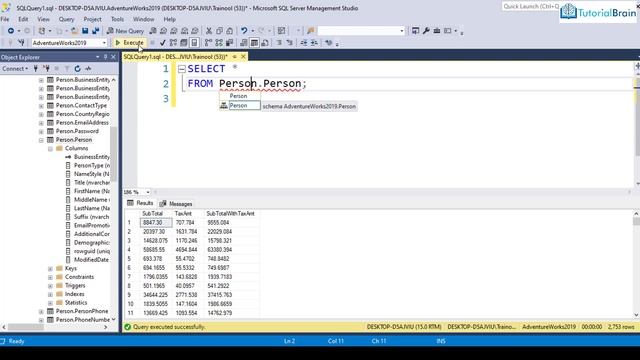This screenshot has height=360, width=640.
Task: Click the Query Options icon
Action: 184,42
